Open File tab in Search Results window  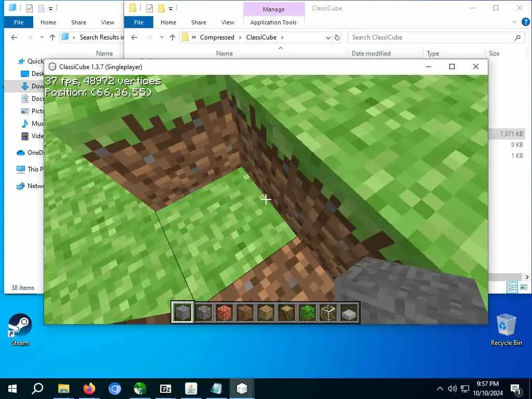tap(19, 22)
